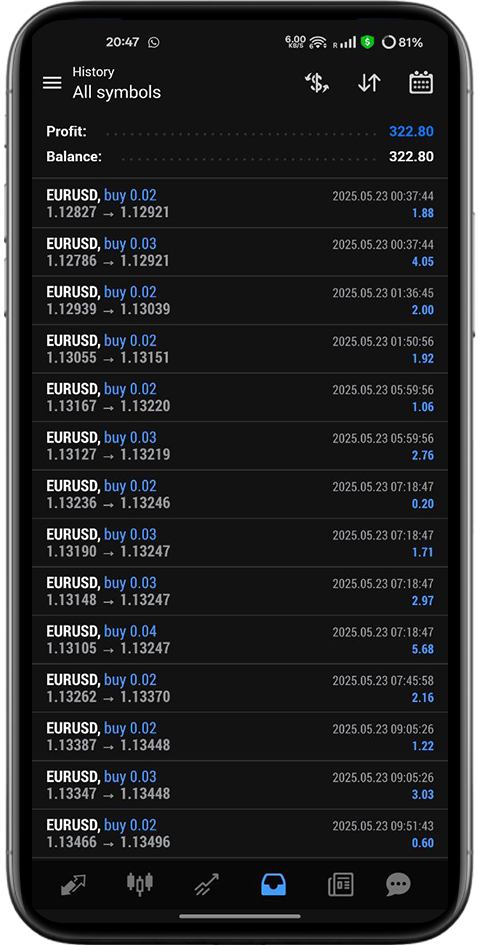Screen dimensions: 478x945
Task: Open the hamburger menu
Action: click(x=52, y=83)
